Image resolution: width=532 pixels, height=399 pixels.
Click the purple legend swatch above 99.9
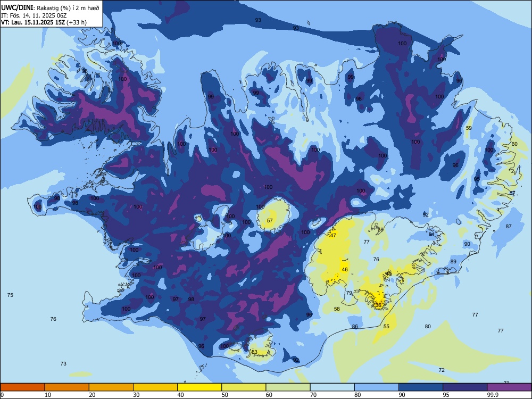509,387
